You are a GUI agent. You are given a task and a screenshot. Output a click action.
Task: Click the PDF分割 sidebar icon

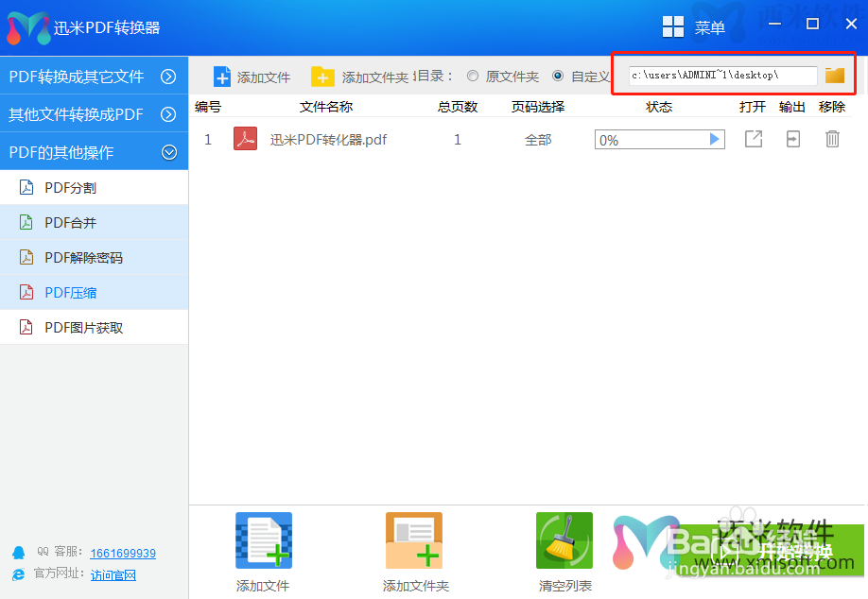(26, 187)
